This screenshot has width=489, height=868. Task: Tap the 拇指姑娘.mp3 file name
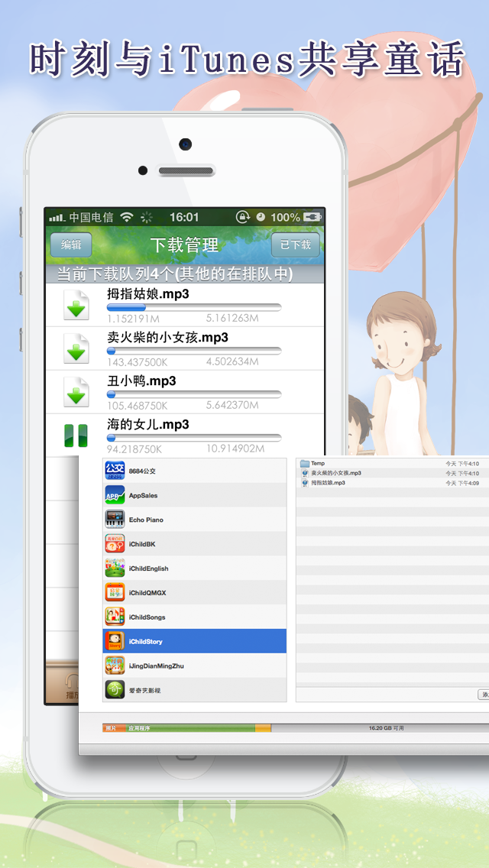[148, 294]
